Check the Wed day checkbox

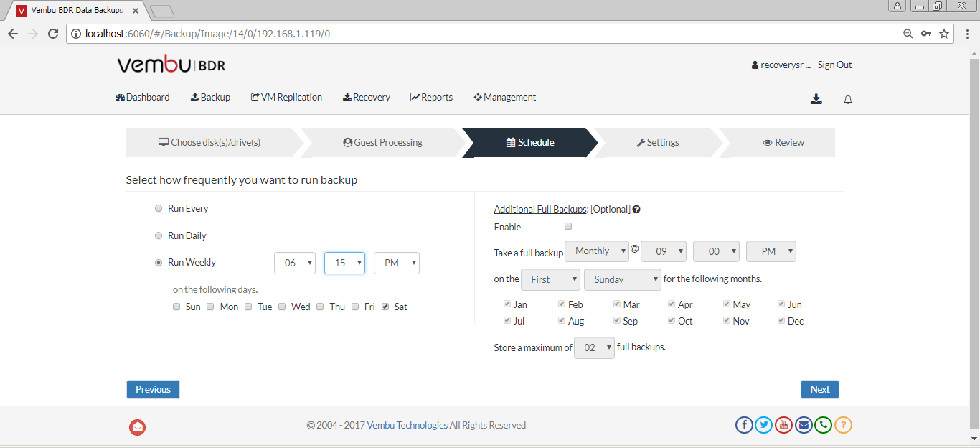point(283,307)
